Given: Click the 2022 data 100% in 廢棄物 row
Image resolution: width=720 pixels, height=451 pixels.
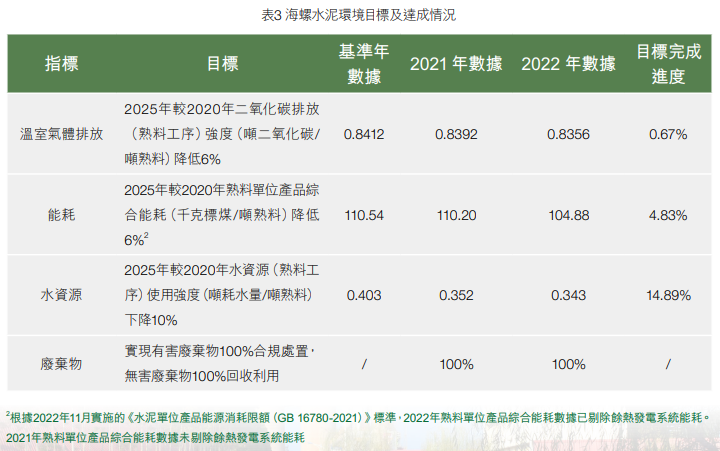Looking at the screenshot, I should click(x=568, y=364).
